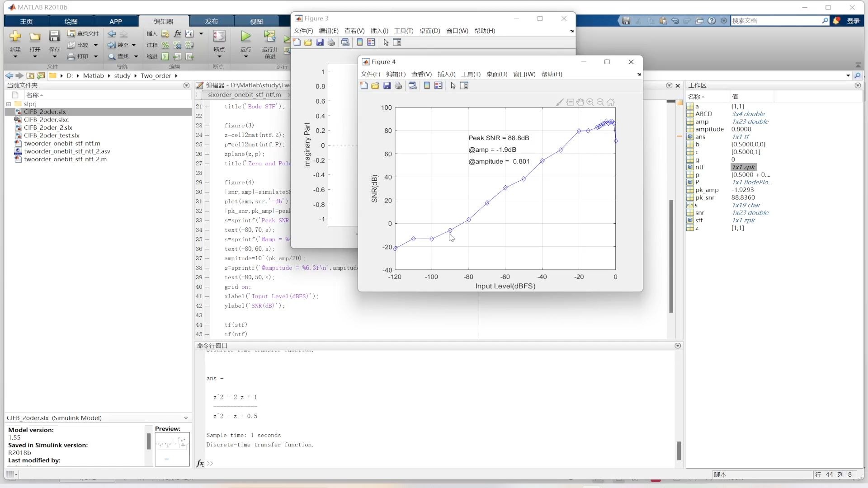868x488 pixels.
Task: Click Figure 4 print figure icon
Action: [398, 86]
